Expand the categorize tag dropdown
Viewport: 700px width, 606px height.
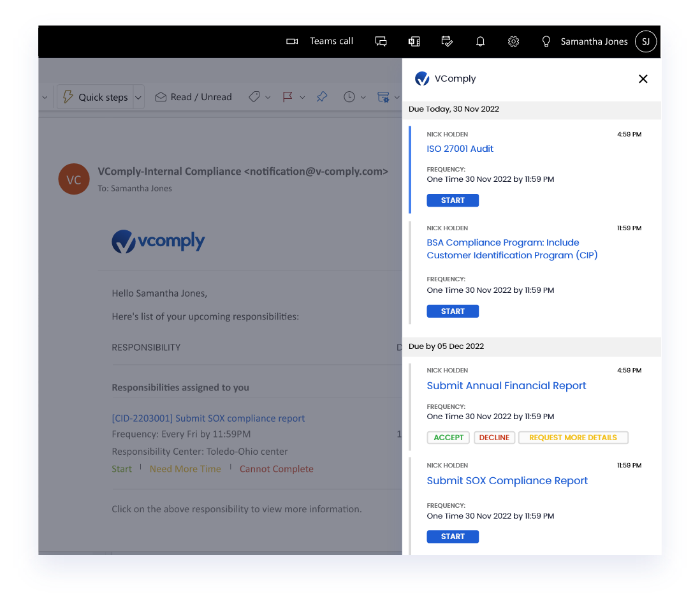268,98
